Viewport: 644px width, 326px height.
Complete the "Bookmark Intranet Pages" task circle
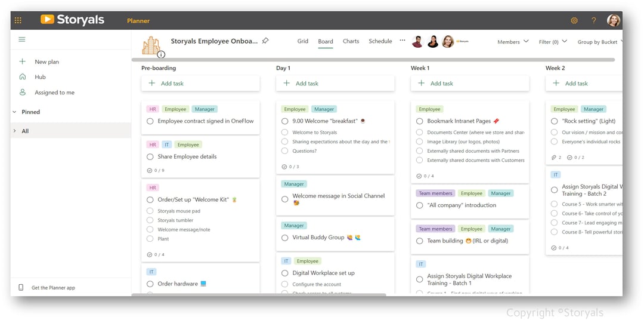tap(419, 121)
